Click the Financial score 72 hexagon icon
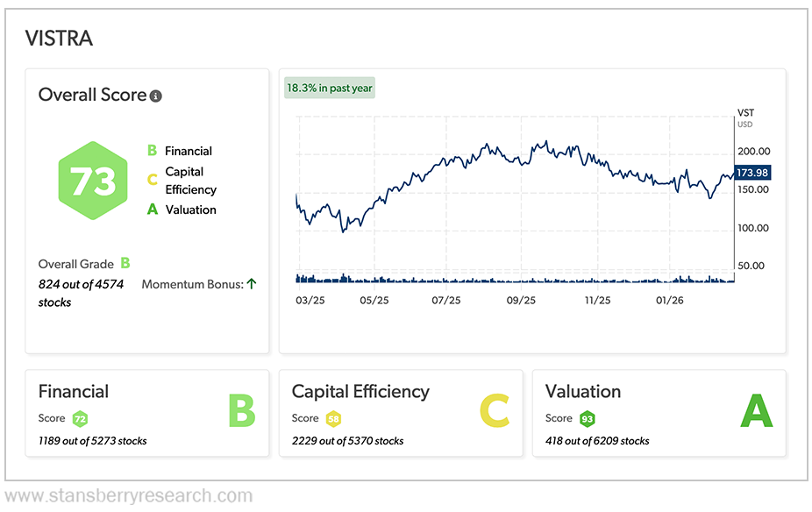Screen dimensions: 812x512 (x=80, y=419)
